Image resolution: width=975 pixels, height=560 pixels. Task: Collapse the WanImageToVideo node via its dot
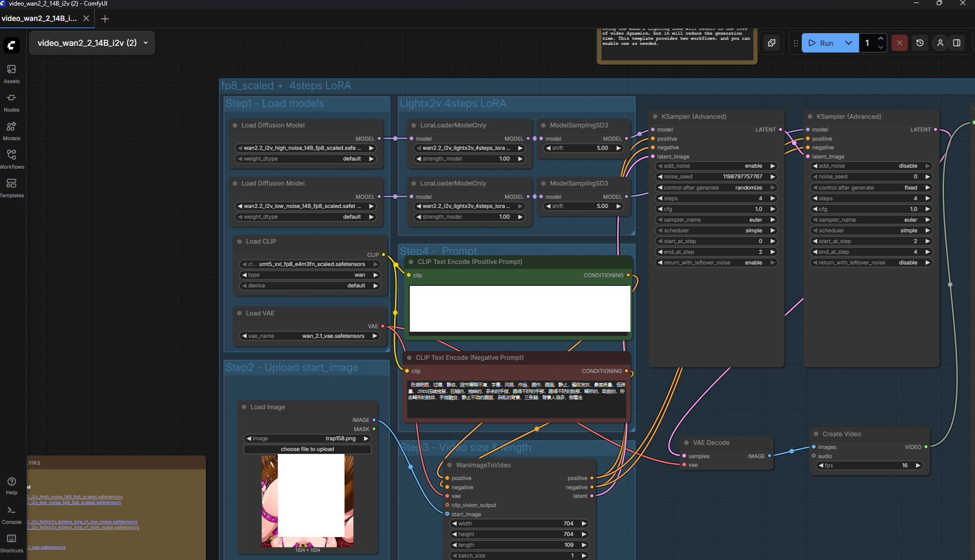(450, 465)
